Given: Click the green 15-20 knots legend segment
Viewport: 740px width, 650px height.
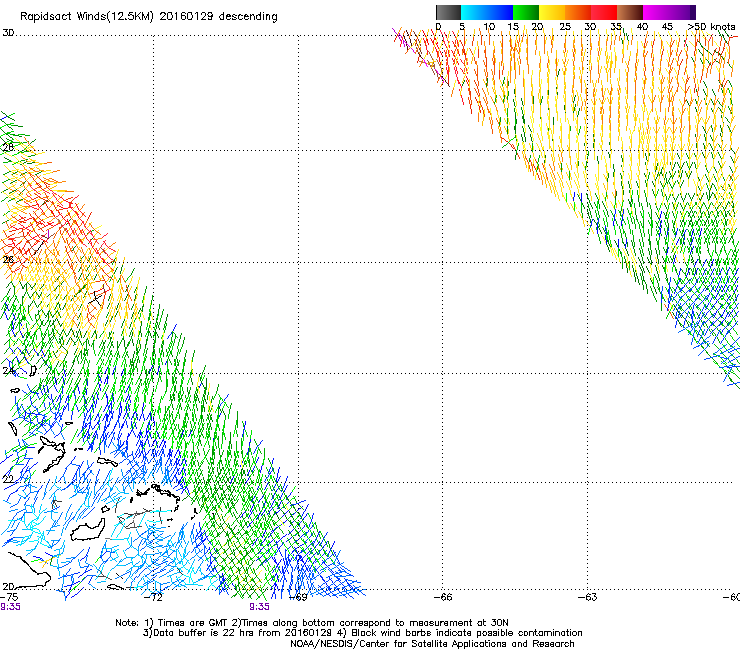Looking at the screenshot, I should (526, 12).
